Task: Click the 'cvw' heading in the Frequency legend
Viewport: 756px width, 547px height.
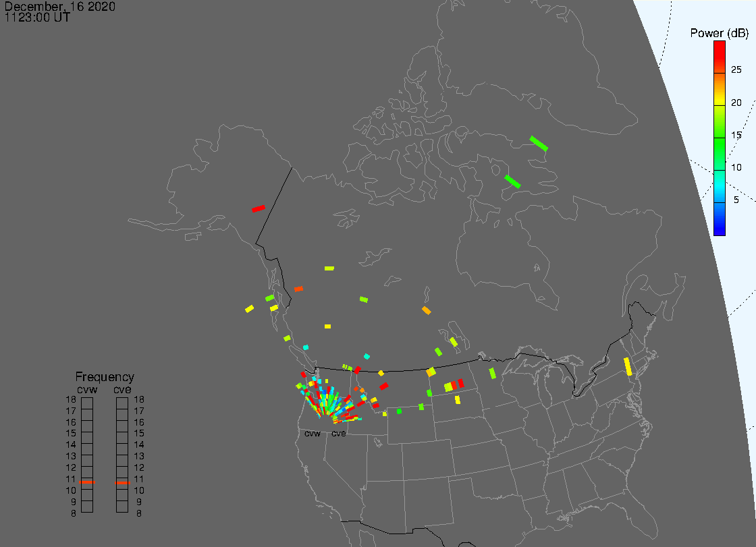Action: click(87, 389)
